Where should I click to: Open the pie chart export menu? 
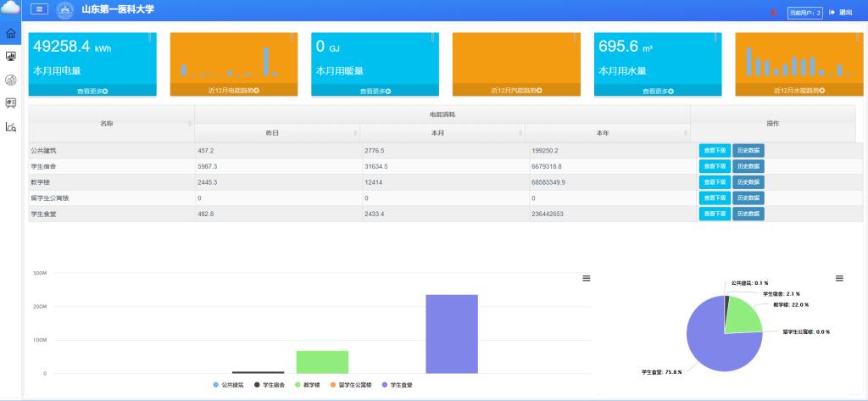coord(839,278)
